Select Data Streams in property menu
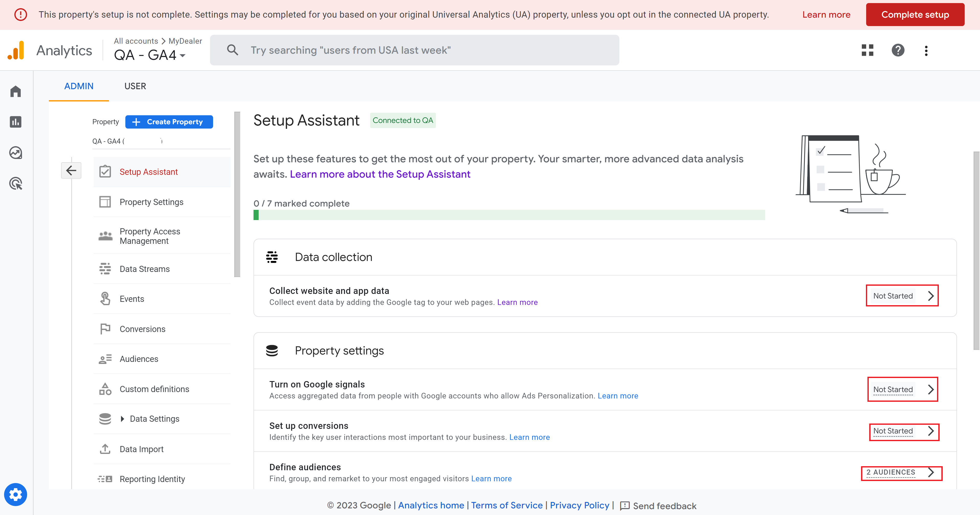 click(145, 269)
